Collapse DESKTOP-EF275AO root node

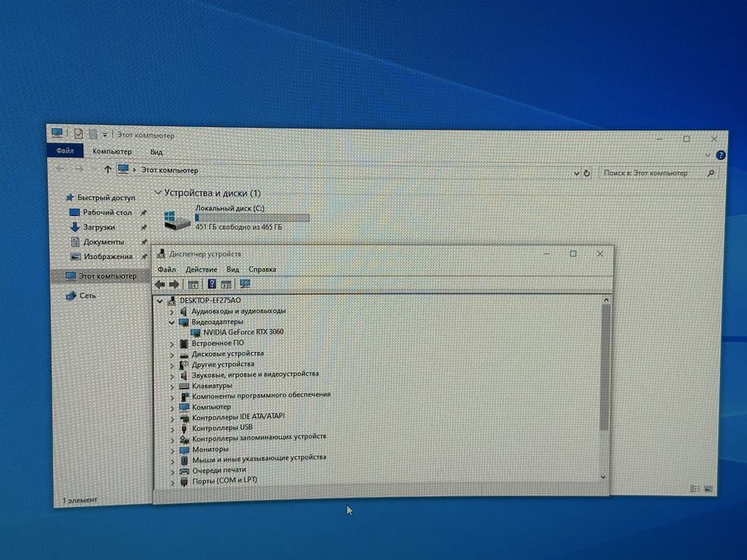(x=160, y=301)
